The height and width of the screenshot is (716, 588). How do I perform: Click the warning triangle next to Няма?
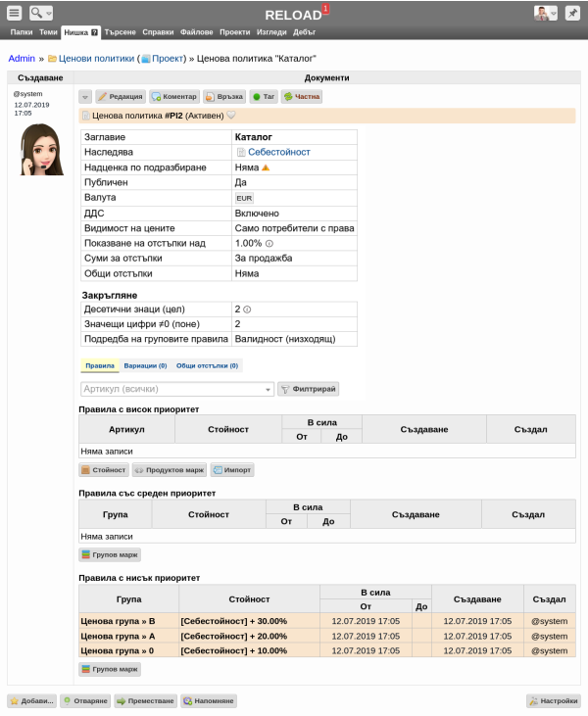(x=266, y=167)
